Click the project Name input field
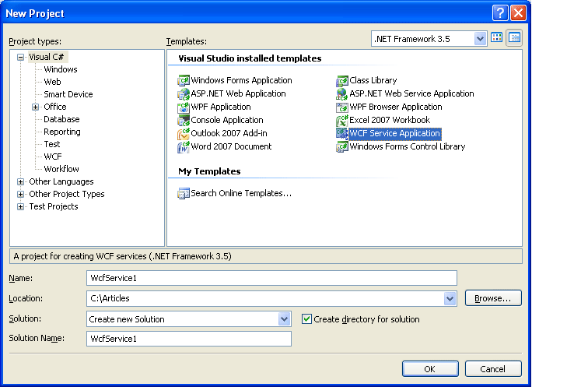588x387 pixels. tap(271, 278)
